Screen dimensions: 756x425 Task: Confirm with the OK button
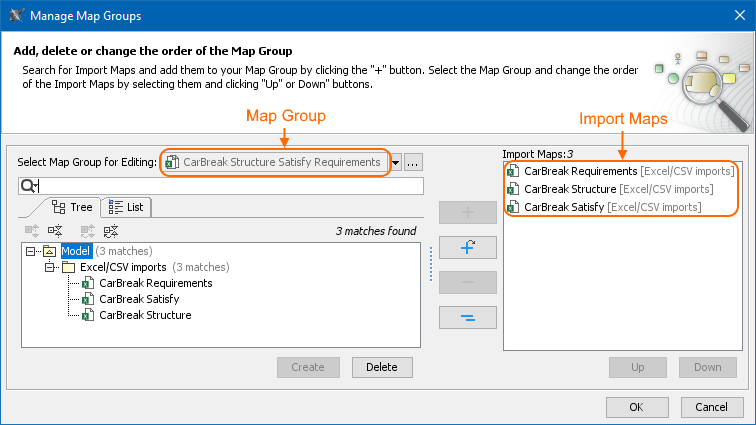[x=636, y=407]
